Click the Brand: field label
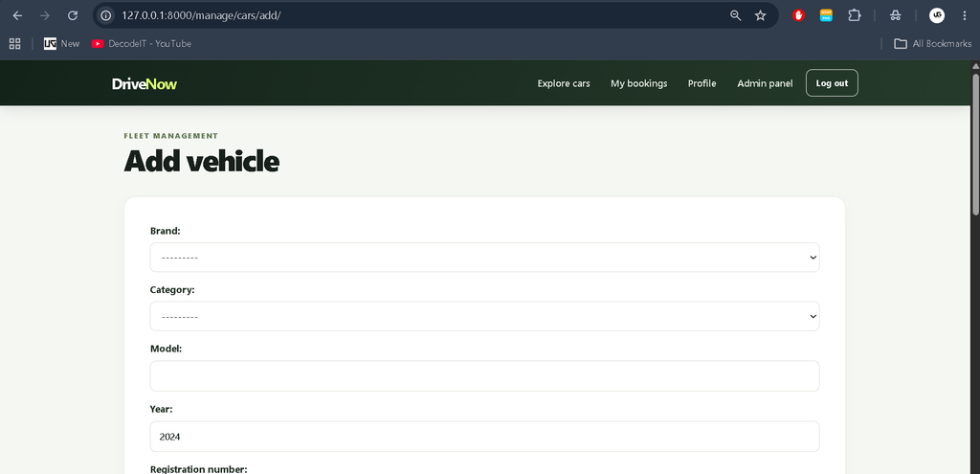 click(x=165, y=231)
